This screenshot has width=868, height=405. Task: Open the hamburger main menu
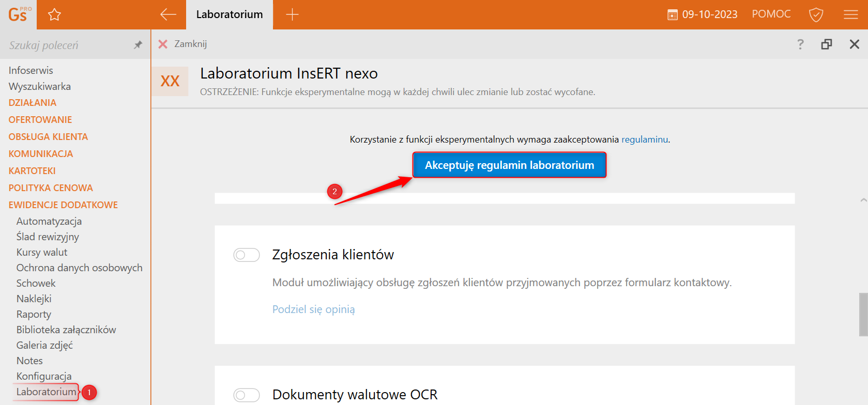coord(850,14)
